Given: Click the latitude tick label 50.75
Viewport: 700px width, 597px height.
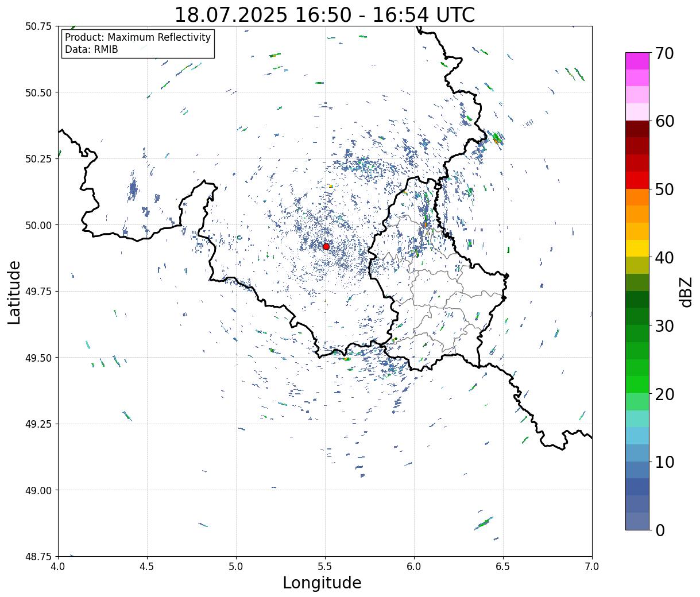Looking at the screenshot, I should click(x=38, y=26).
